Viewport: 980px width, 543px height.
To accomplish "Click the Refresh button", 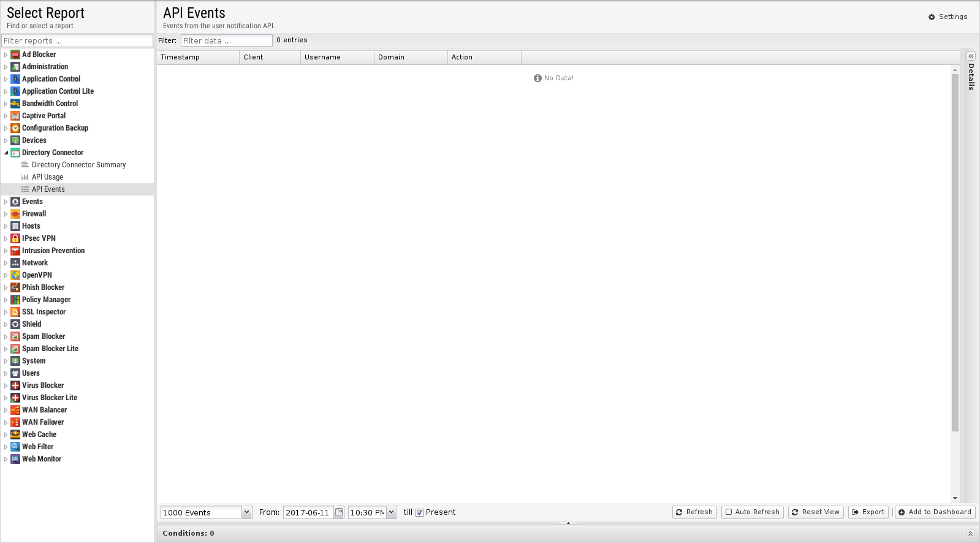I will click(x=694, y=512).
